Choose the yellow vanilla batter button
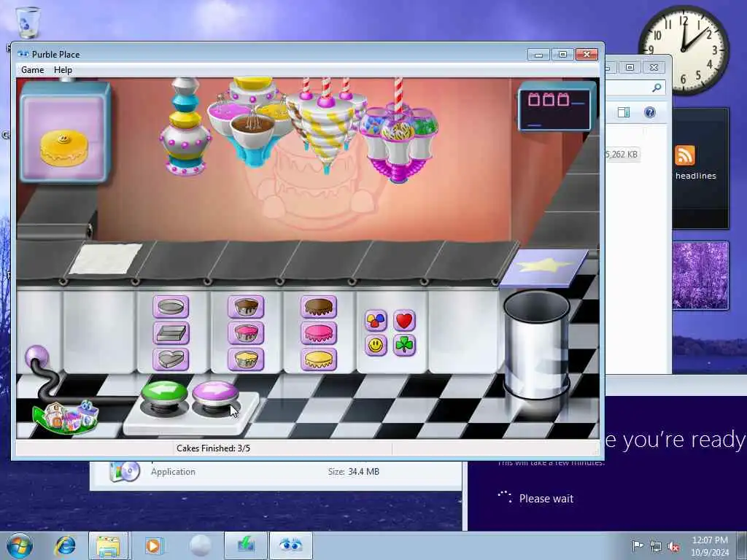The height and width of the screenshot is (560, 747). click(x=246, y=359)
